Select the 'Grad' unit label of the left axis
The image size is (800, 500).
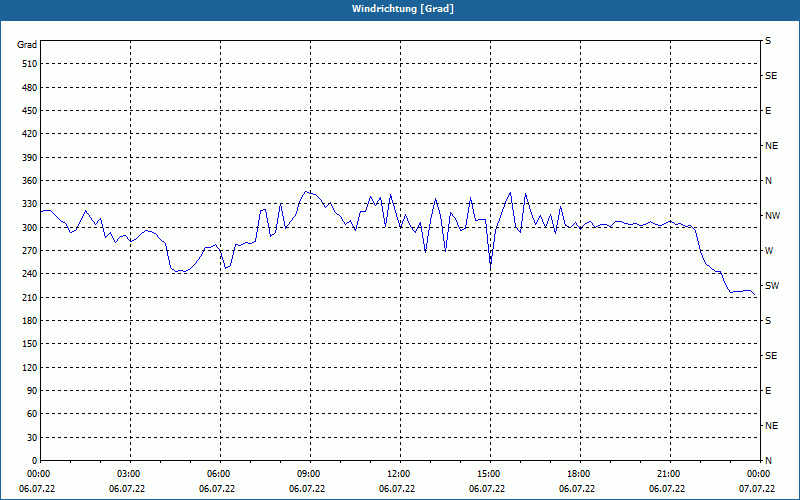point(27,45)
